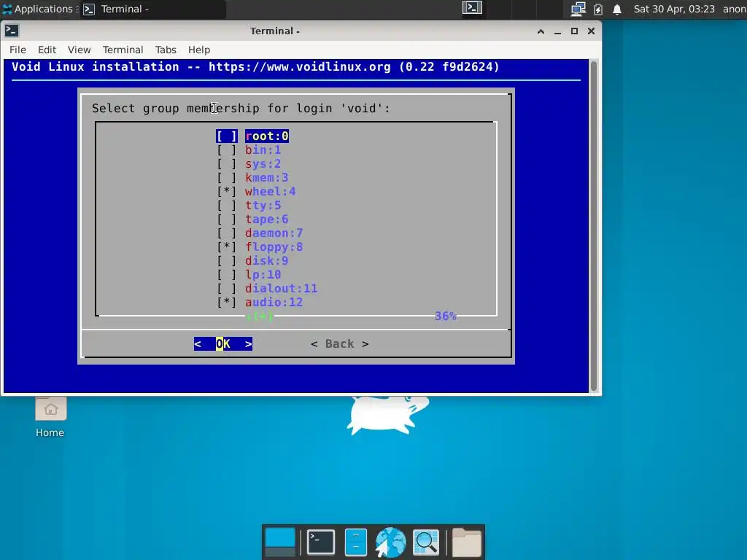
Task: Click the terminal icon in the window title bar
Action: pos(12,31)
